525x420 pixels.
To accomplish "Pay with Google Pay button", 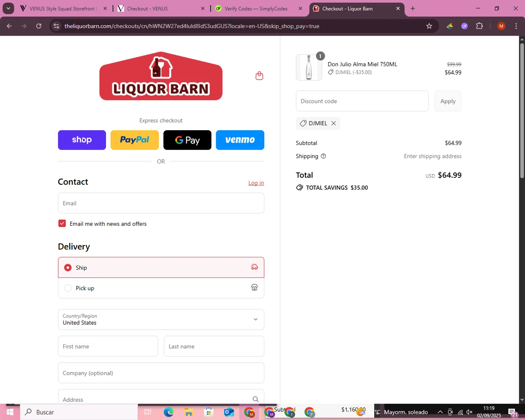I will tap(187, 140).
